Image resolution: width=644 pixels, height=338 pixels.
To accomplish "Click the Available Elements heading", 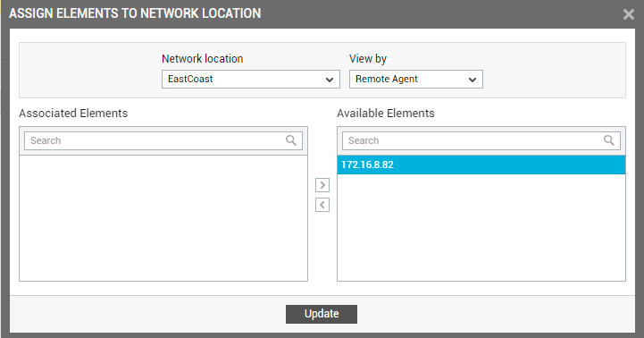I will click(x=386, y=113).
